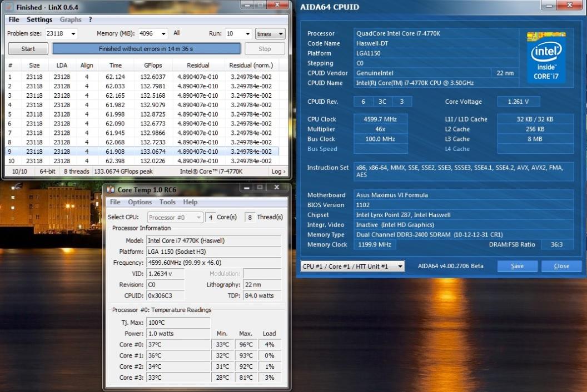Open Select CPU Processor #0 dropdown
587x392 pixels.
175,217
